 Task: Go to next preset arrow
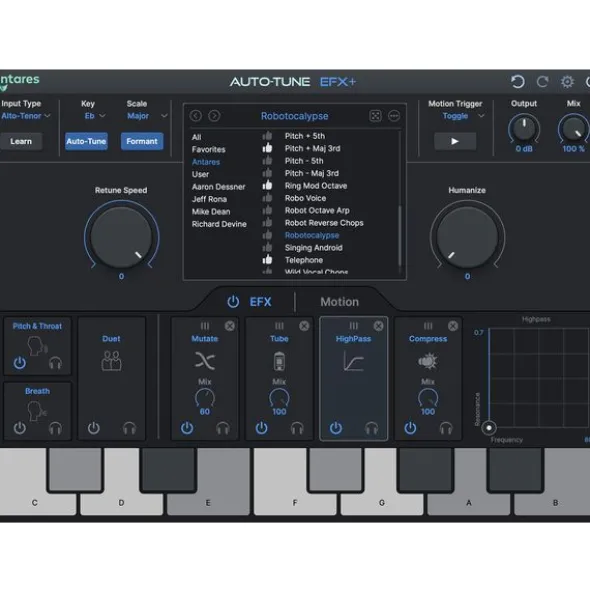pyautogui.click(x=214, y=116)
